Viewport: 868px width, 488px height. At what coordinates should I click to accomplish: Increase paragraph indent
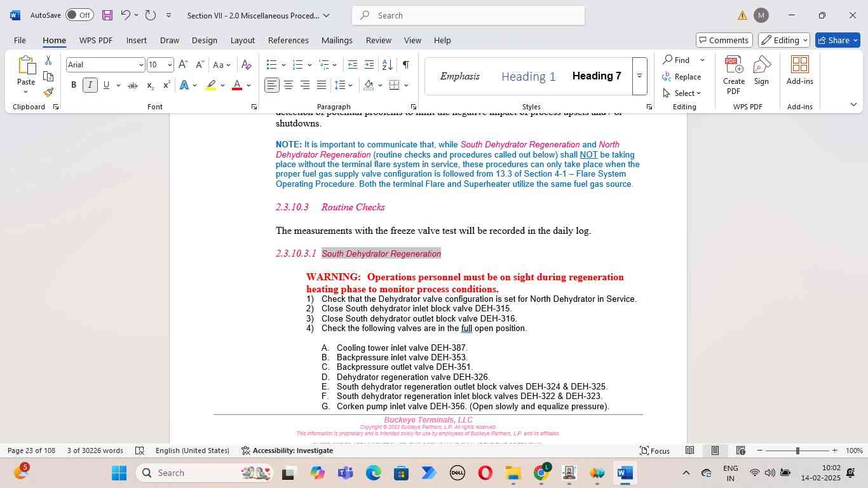369,65
